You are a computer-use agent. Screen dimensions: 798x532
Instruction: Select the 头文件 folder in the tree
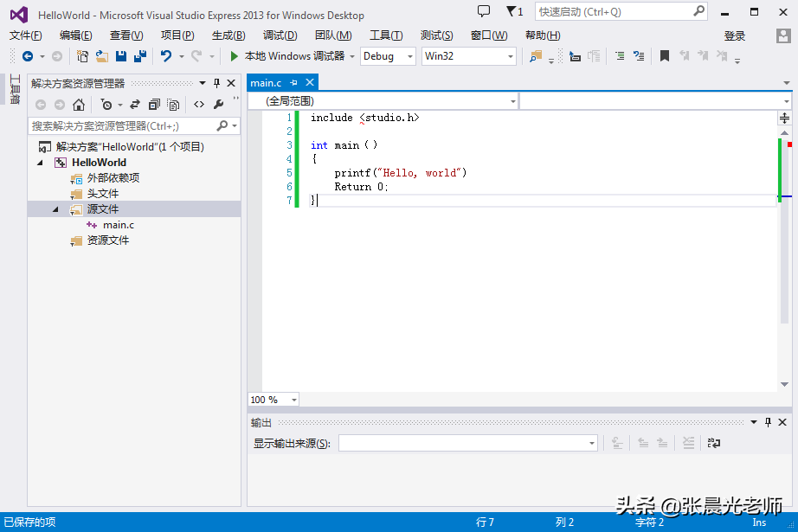102,194
